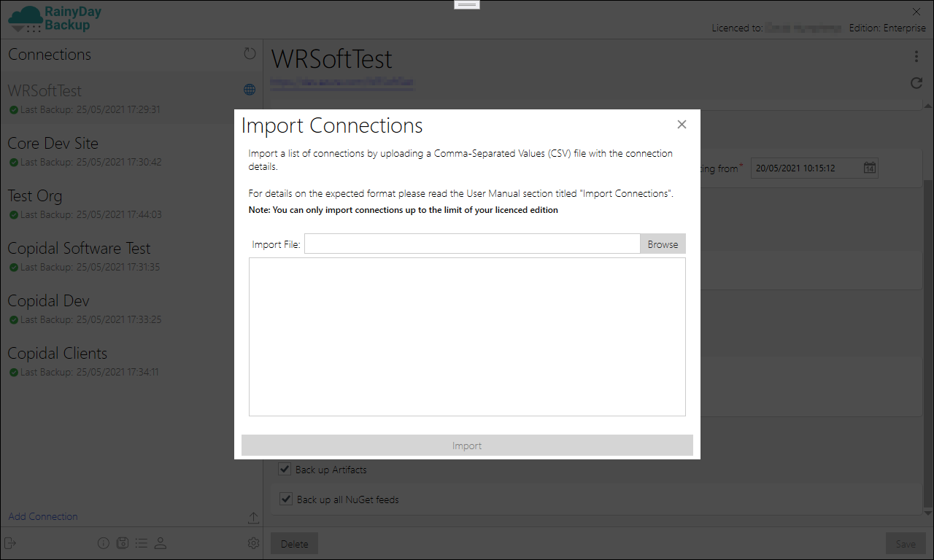Viewport: 934px width, 560px height.
Task: Click the globe icon next to WRSoftTest
Action: click(x=250, y=90)
